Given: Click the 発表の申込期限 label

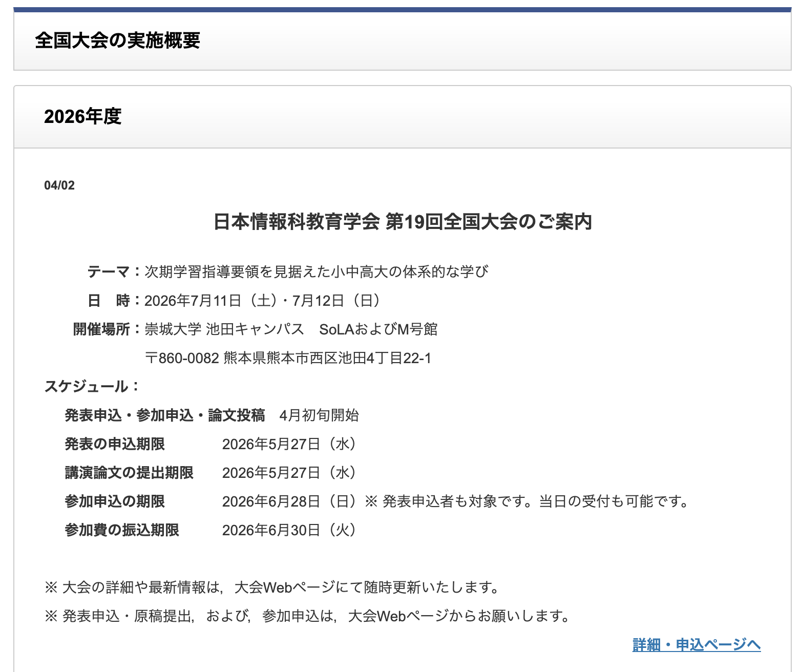Looking at the screenshot, I should point(115,444).
